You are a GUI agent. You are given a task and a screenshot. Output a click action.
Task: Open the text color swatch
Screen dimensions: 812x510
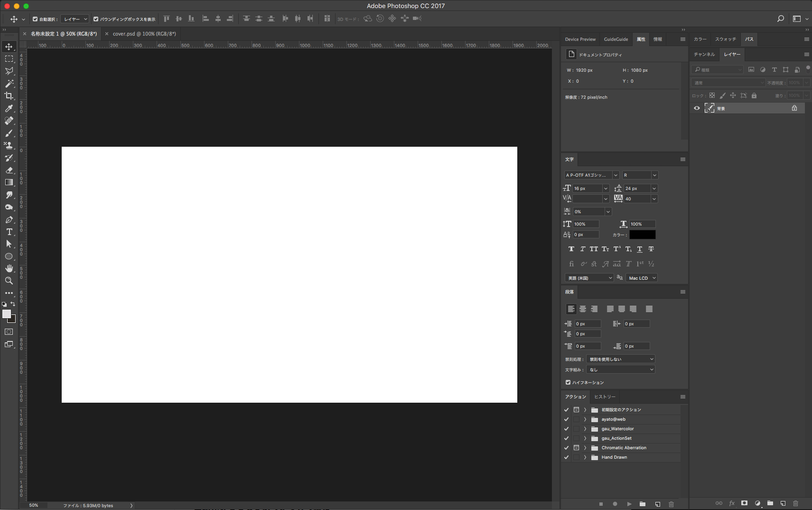coord(643,235)
